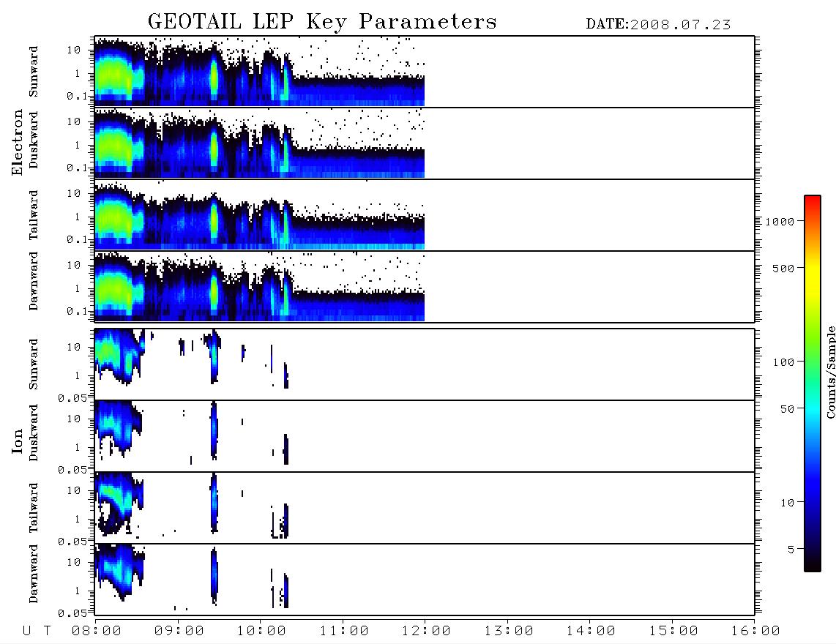Click the '10:00' time tick label
Image resolution: width=836 pixels, height=644 pixels.
coord(261,631)
